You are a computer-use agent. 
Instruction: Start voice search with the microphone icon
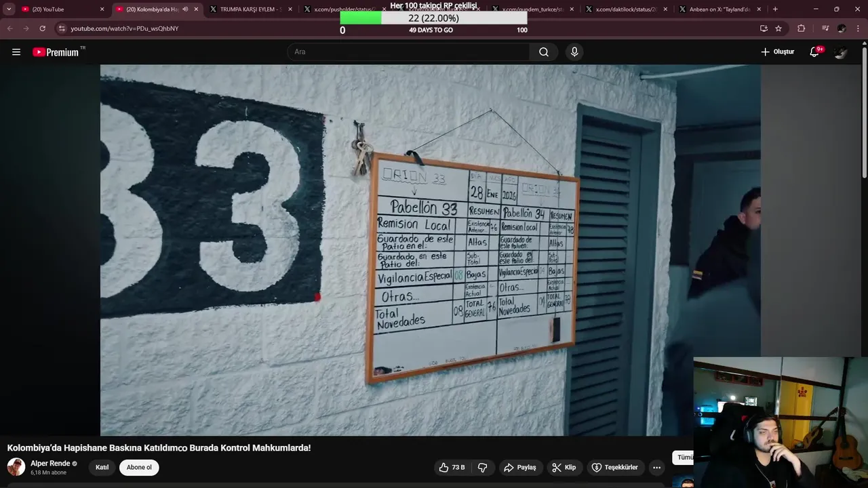(574, 52)
